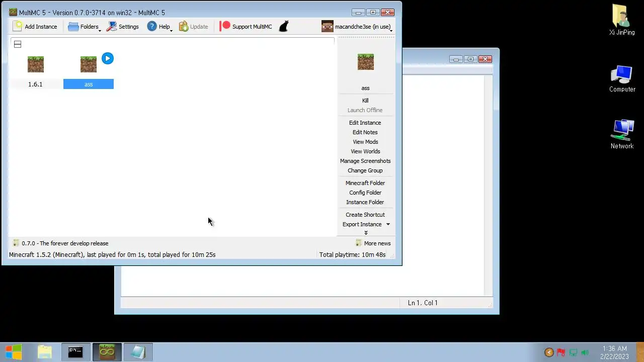Open the 0.7.0 forever develop release news
The width and height of the screenshot is (644, 362).
[x=60, y=243]
